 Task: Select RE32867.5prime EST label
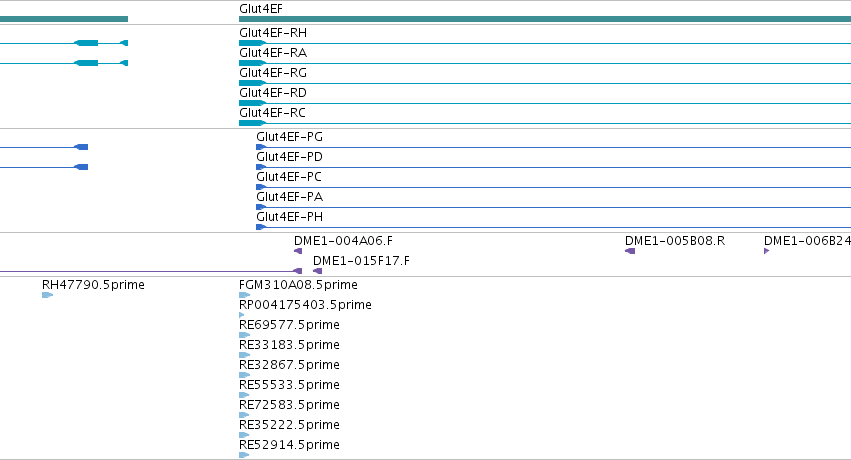(x=289, y=365)
